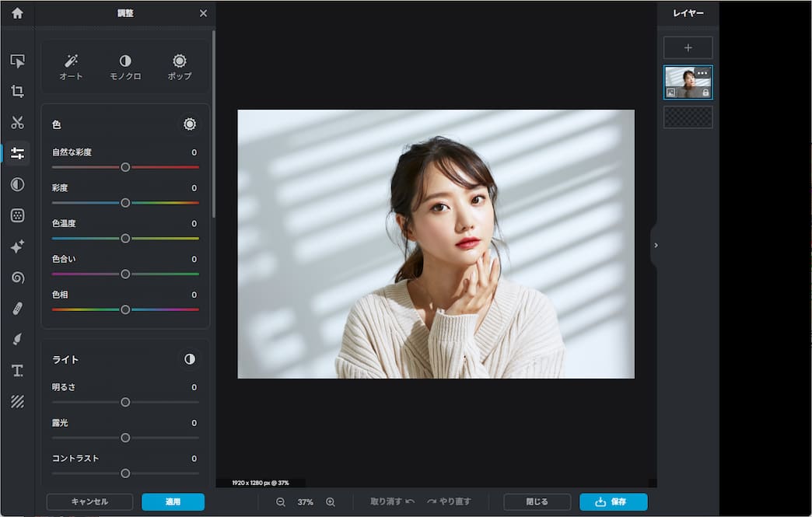Select the Liquify spiral tool
Screen dimensions: 812x517
pyautogui.click(x=18, y=278)
